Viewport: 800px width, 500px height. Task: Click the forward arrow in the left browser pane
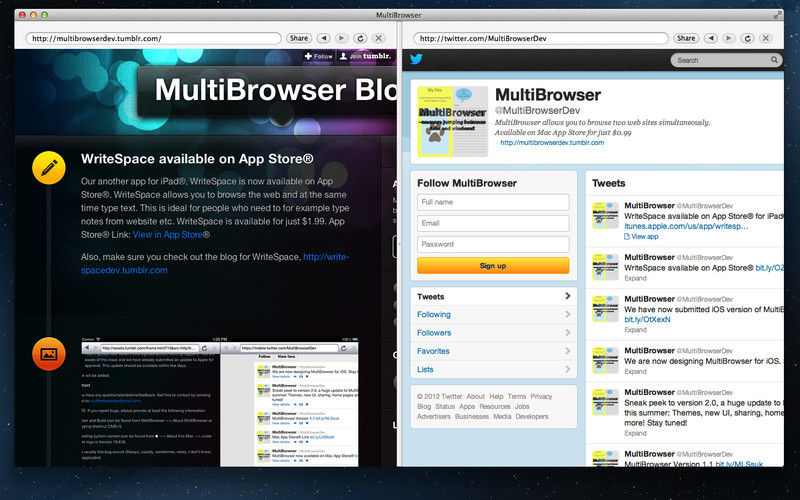(x=342, y=38)
